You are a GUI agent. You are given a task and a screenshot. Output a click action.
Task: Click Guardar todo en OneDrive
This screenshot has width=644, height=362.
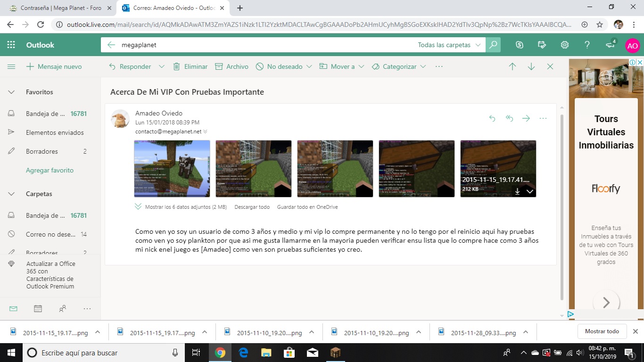[307, 207]
